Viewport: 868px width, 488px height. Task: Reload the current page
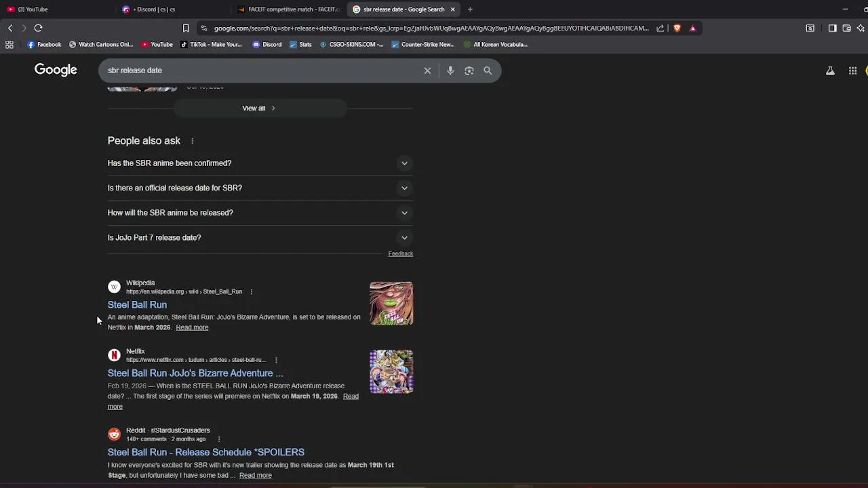pyautogui.click(x=39, y=28)
